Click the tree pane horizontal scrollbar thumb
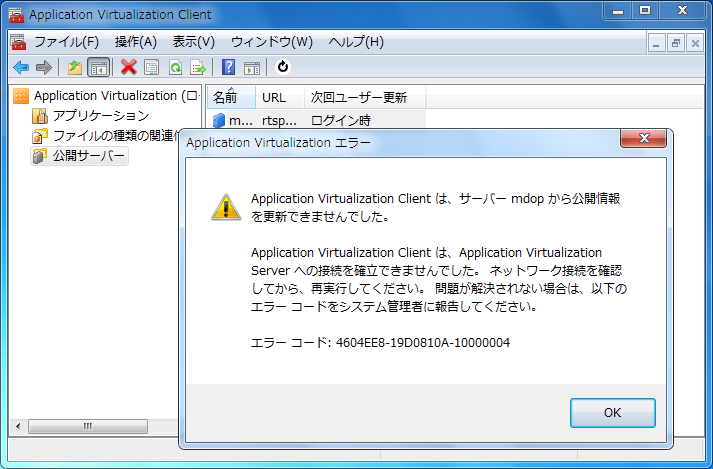The height and width of the screenshot is (469, 713). pyautogui.click(x=88, y=426)
